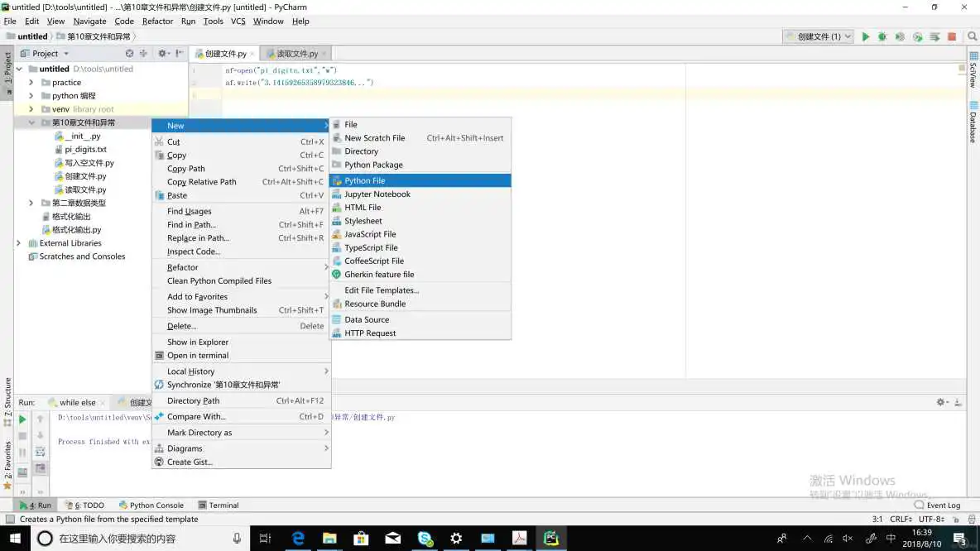Select pi_digits.txt in the project tree

85,150
